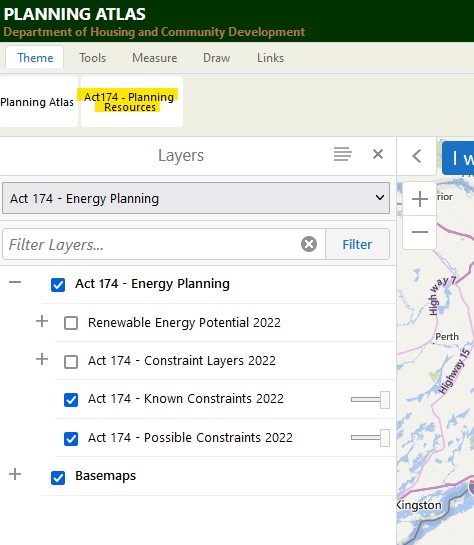Click Perth label on the map
474x545 pixels.
tap(447, 336)
